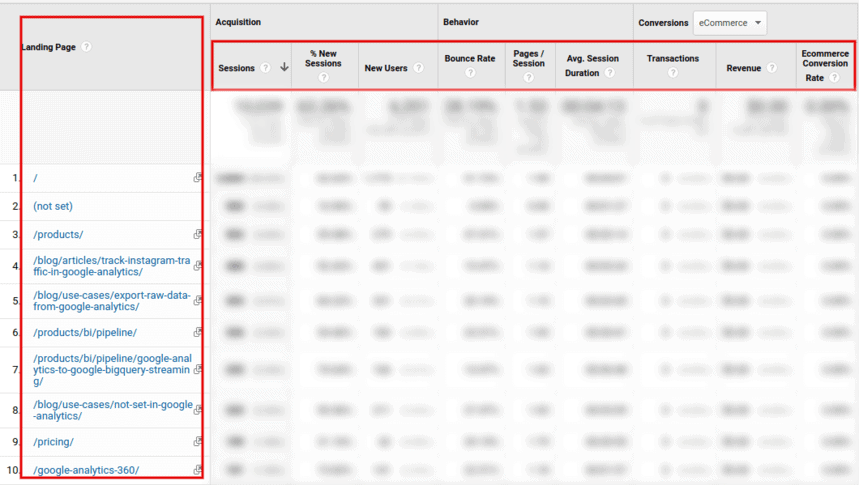Open external link icon for /products/ row
This screenshot has height=485, width=859.
coord(198,234)
